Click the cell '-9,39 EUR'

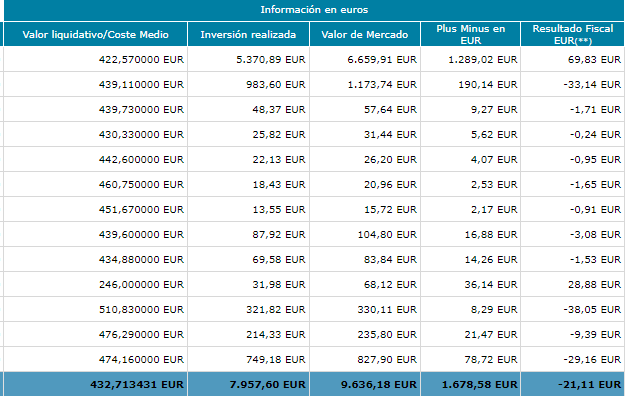[x=572, y=335]
